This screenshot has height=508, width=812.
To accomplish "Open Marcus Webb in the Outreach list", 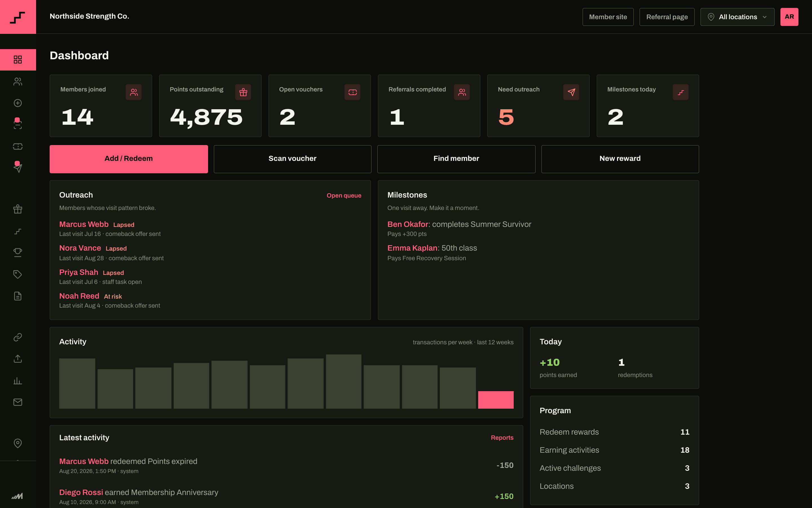I will 84,224.
